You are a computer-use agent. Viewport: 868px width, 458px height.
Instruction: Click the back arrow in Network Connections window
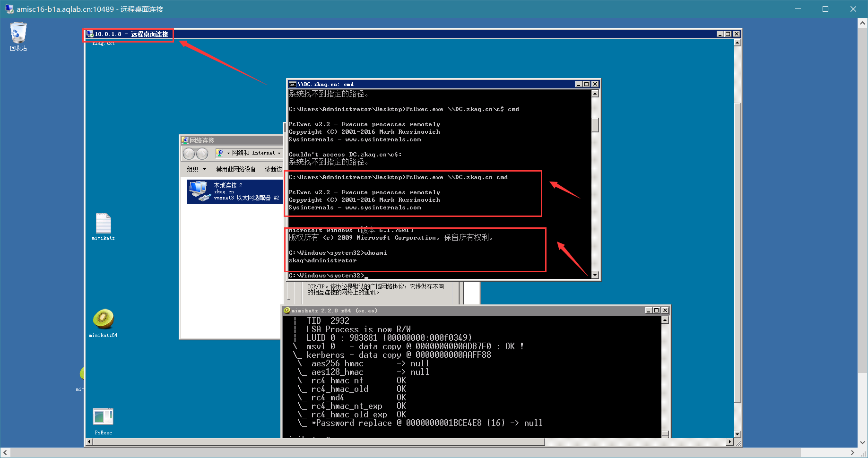click(189, 153)
